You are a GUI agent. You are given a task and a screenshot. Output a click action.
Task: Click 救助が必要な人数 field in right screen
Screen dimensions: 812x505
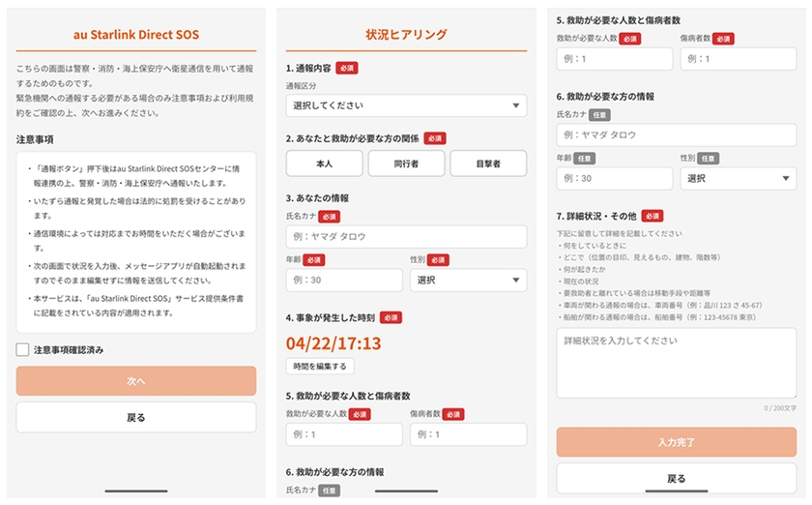(x=615, y=59)
